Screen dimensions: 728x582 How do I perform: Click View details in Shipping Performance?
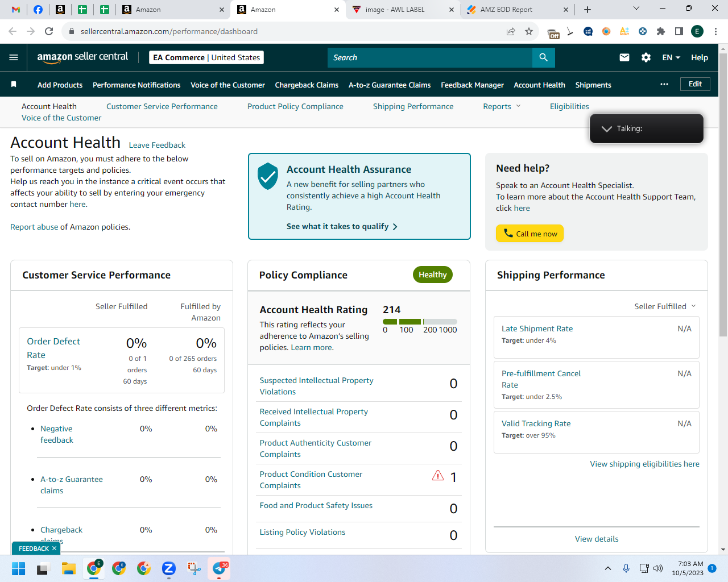pyautogui.click(x=597, y=539)
